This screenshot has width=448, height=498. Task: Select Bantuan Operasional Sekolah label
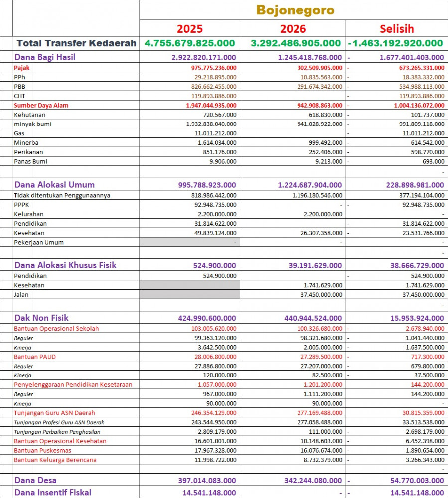[56, 328]
